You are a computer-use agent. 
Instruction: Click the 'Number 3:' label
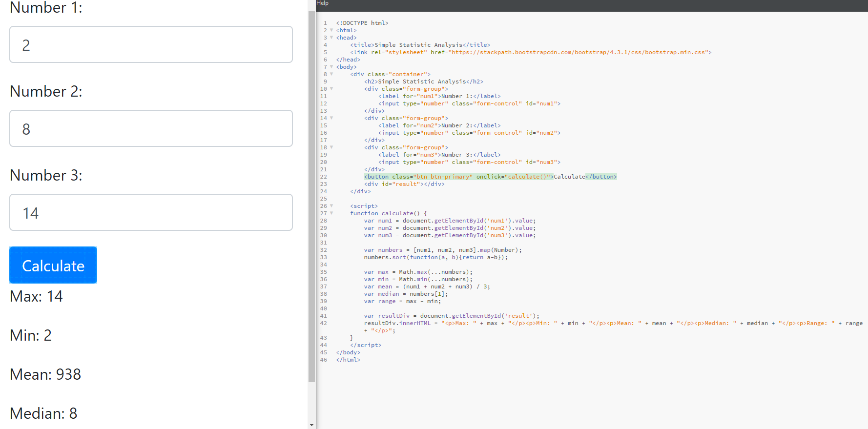(46, 175)
